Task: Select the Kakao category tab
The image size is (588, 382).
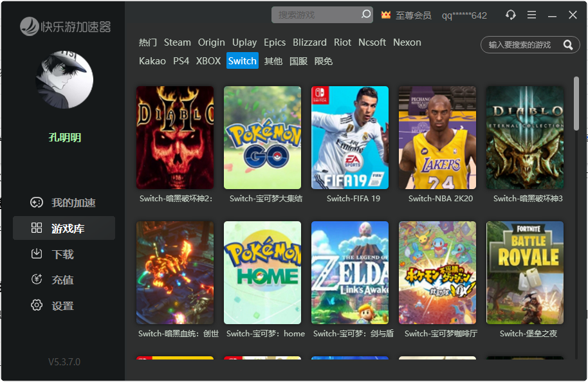Action: (152, 60)
